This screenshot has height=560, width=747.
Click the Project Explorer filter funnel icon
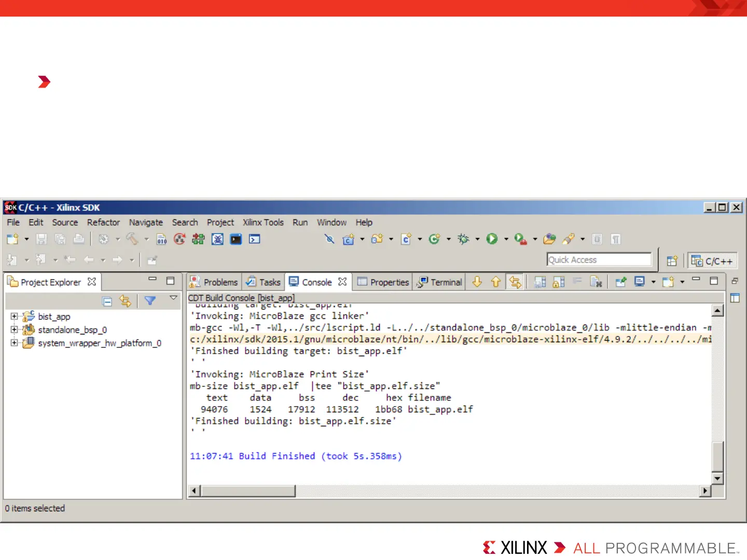(x=150, y=301)
